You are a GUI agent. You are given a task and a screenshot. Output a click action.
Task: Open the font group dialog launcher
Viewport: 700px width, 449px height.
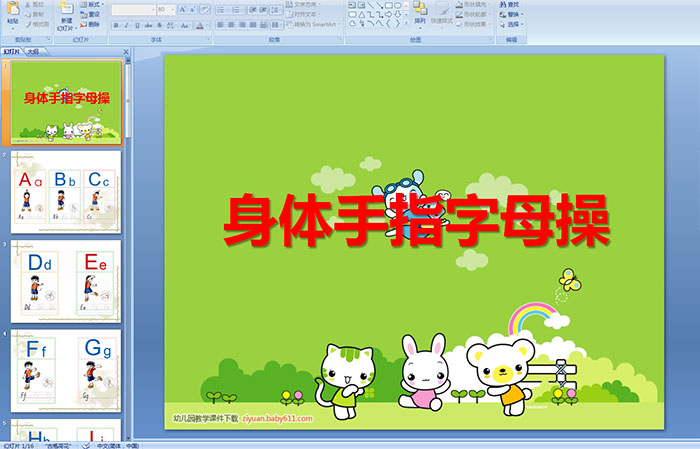(x=208, y=39)
